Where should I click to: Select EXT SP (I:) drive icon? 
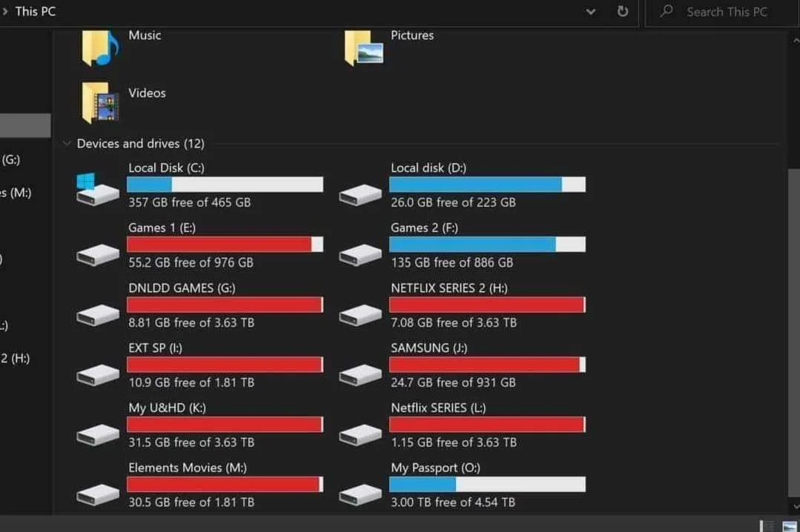tap(97, 374)
